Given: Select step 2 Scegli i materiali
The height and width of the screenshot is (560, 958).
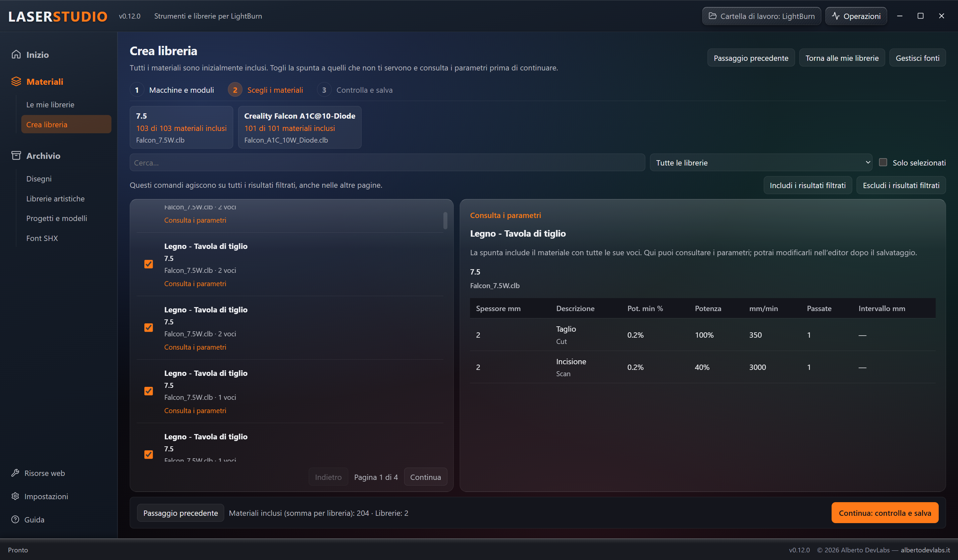Looking at the screenshot, I should point(265,90).
